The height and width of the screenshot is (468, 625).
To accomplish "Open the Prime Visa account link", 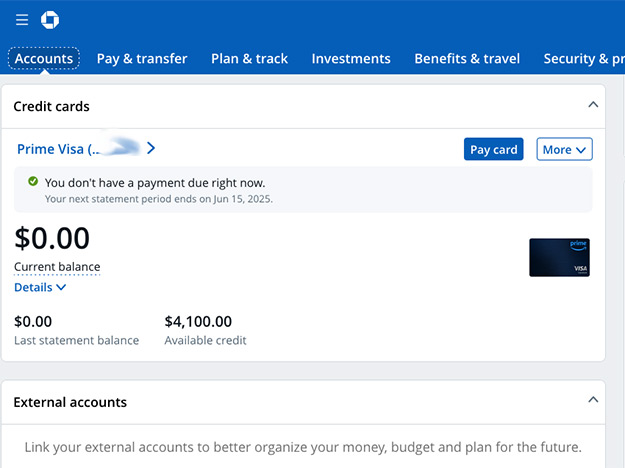I will (79, 149).
